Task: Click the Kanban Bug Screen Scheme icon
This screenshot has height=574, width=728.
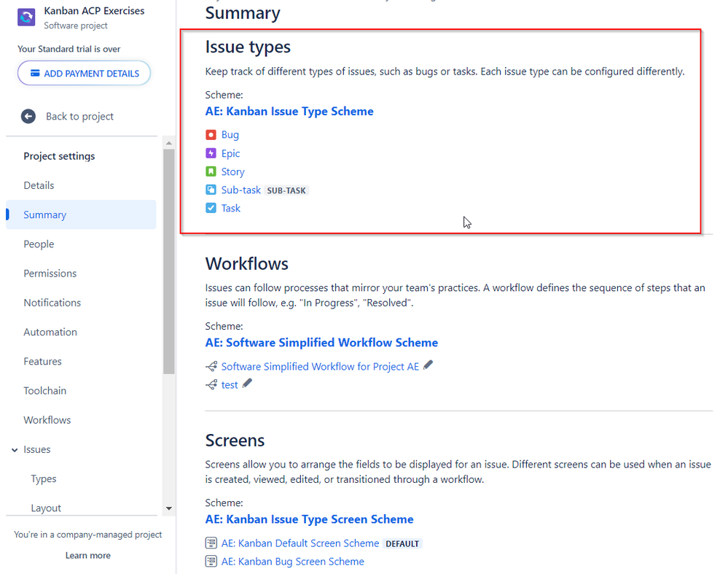Action: coord(211,561)
